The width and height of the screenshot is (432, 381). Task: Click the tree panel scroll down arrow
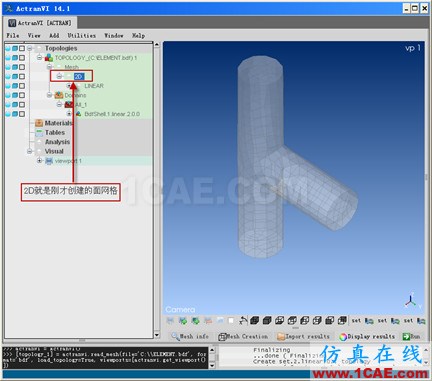pos(157,334)
